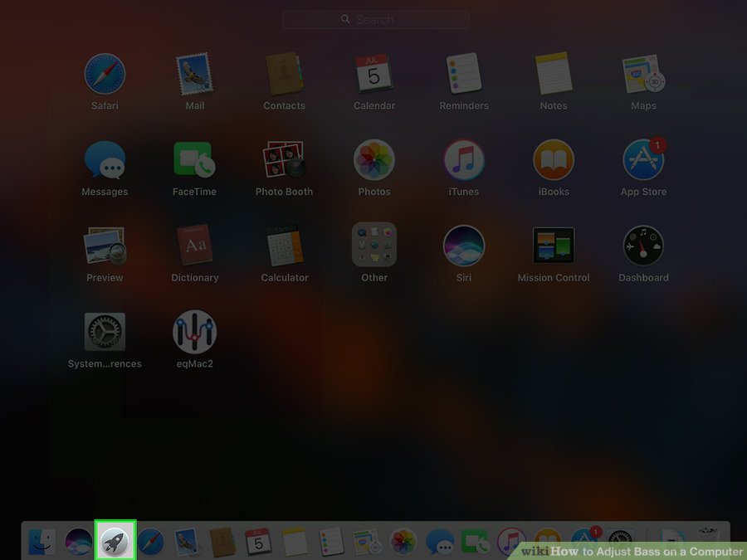Open the Messages app in Launchpad
The width and height of the screenshot is (747, 560).
(x=105, y=160)
